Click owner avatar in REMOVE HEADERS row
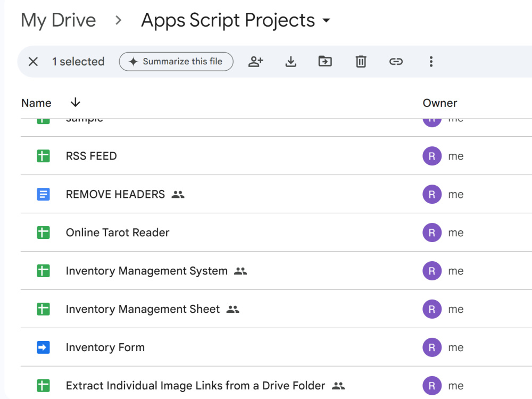532x399 pixels. 432,194
